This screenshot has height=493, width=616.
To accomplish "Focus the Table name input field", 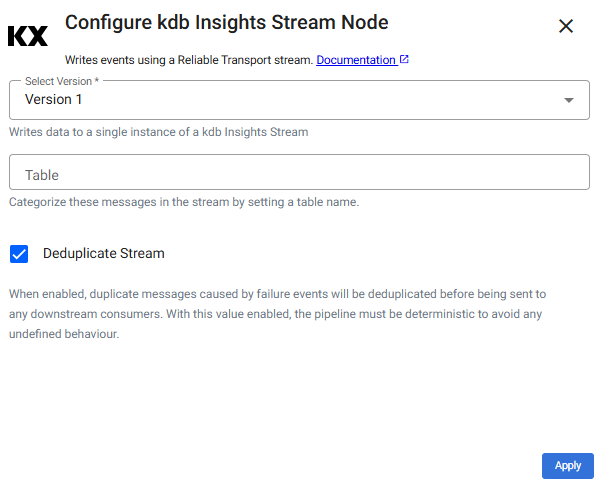I will [x=299, y=174].
